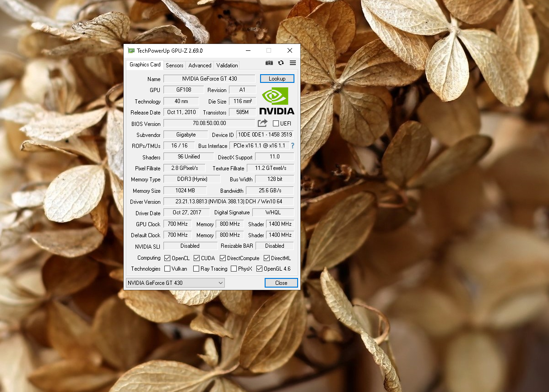
Task: Click the Name field showing NVIDIA GeForce GT 430
Action: [x=210, y=78]
